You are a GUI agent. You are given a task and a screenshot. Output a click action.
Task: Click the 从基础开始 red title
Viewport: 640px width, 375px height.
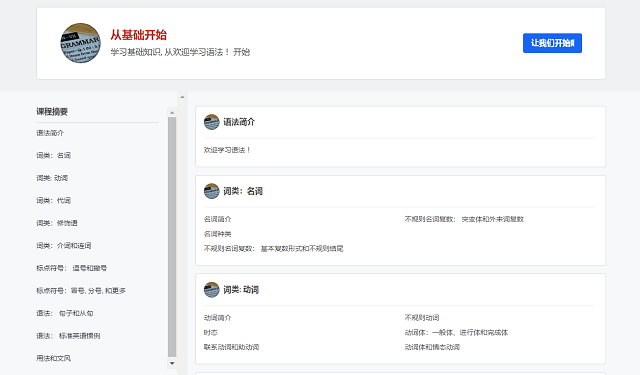pos(138,35)
